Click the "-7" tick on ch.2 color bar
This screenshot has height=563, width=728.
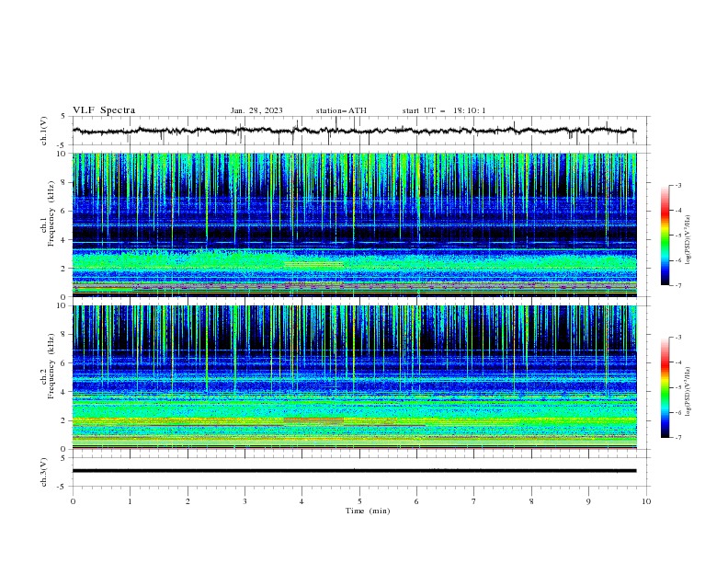coord(677,438)
